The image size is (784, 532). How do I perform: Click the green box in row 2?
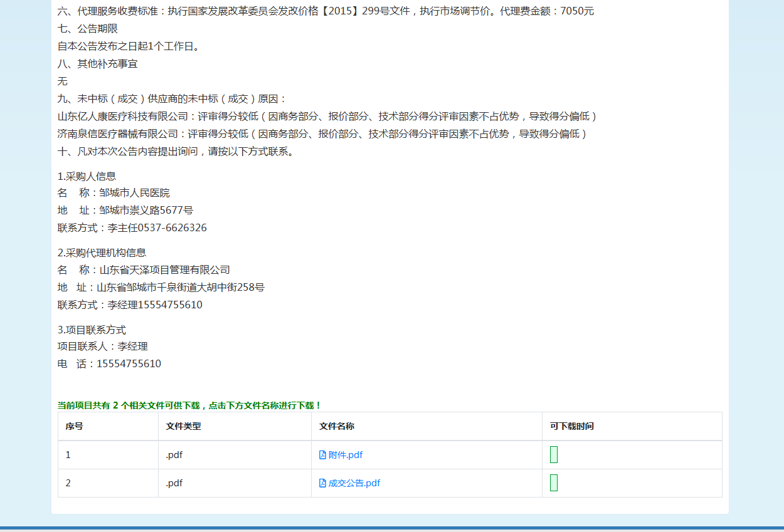(554, 483)
